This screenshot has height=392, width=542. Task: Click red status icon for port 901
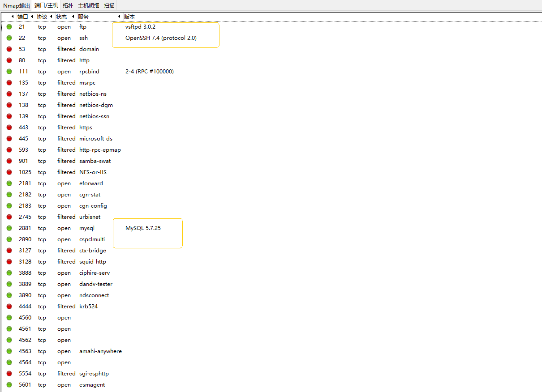click(x=9, y=161)
